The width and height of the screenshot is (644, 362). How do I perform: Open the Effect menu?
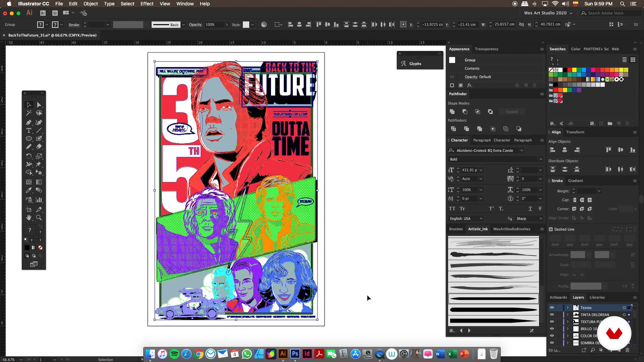click(147, 4)
